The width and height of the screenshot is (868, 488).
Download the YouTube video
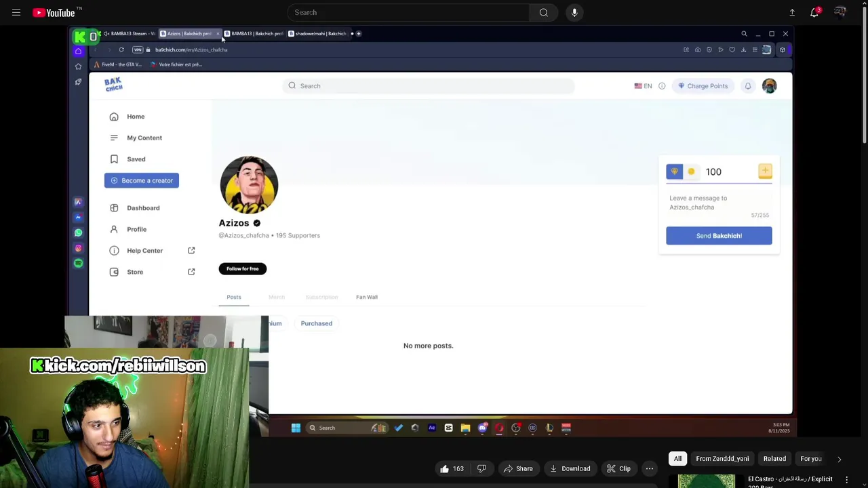[570, 468]
